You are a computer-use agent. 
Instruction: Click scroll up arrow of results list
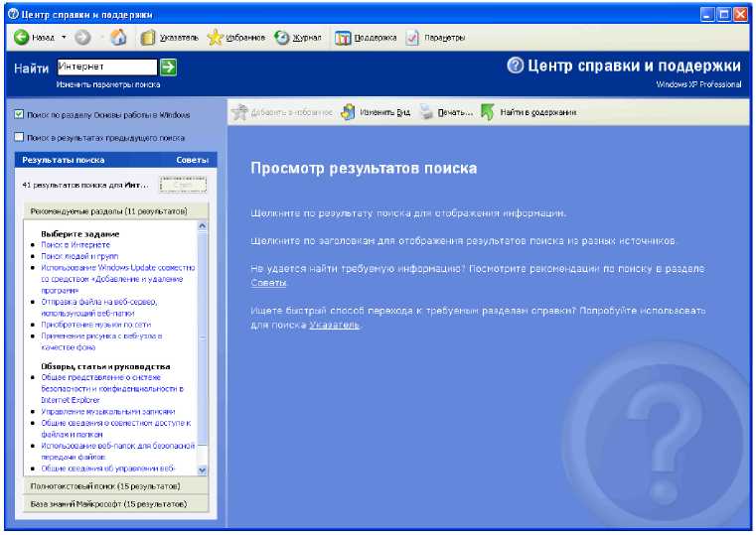point(203,226)
